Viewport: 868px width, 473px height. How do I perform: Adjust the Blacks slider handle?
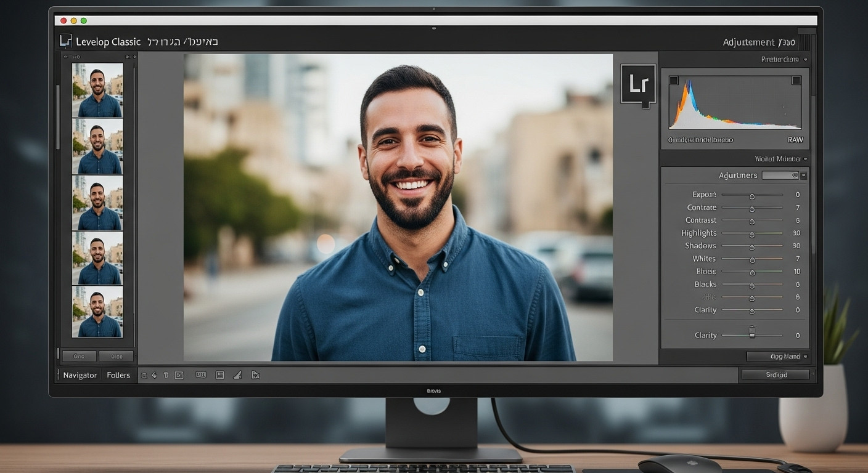pos(752,286)
